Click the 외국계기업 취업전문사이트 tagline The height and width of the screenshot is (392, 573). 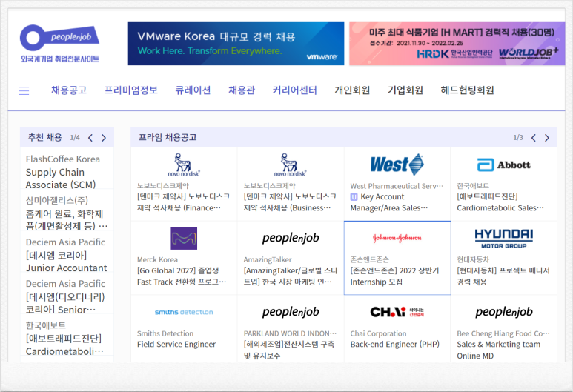[x=60, y=59]
